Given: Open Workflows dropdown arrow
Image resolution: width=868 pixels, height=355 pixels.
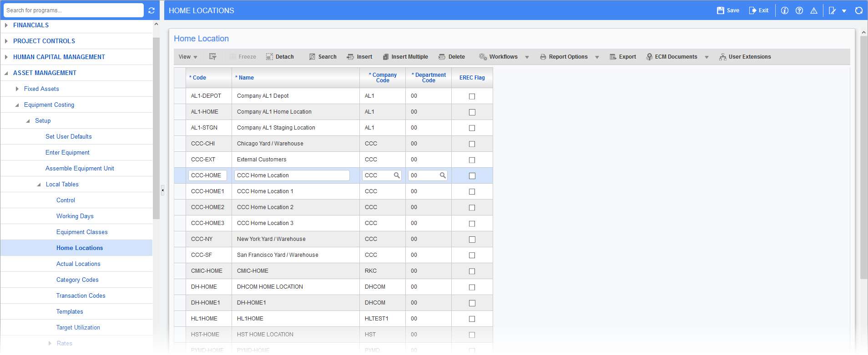Looking at the screenshot, I should [527, 57].
